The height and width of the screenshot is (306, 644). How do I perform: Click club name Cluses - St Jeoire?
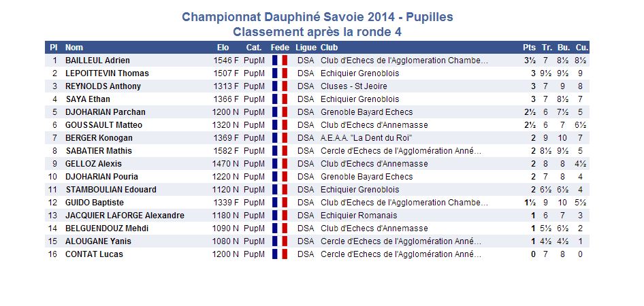(353, 86)
